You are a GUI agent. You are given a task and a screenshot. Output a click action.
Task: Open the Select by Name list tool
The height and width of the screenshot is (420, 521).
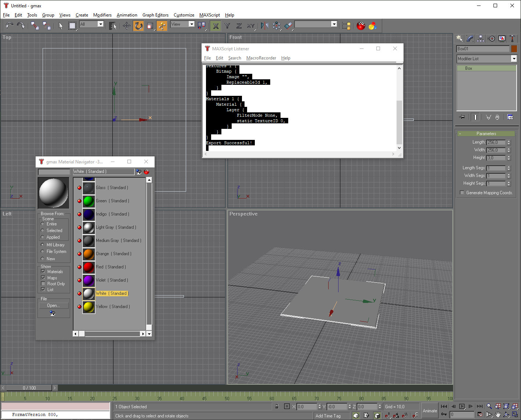click(113, 26)
